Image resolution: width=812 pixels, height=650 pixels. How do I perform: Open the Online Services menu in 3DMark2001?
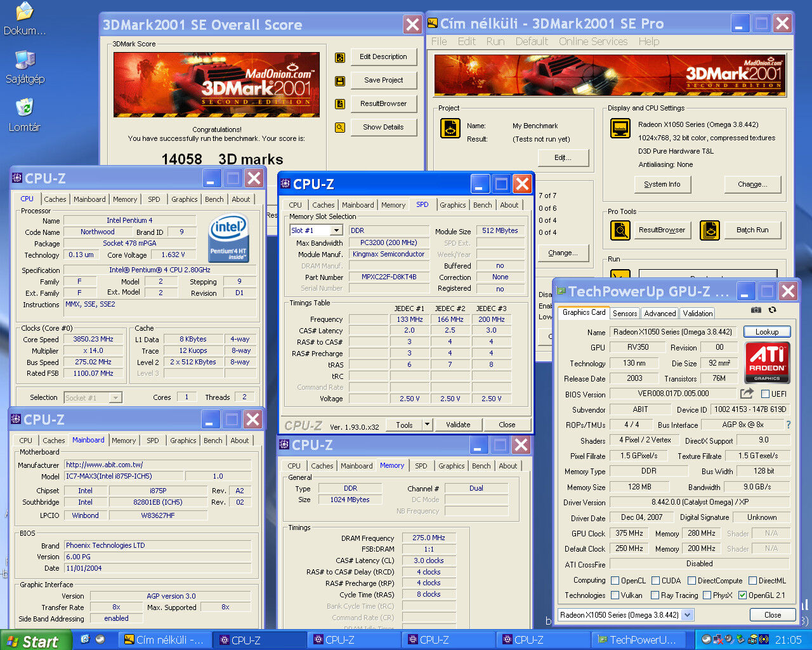pyautogui.click(x=593, y=41)
